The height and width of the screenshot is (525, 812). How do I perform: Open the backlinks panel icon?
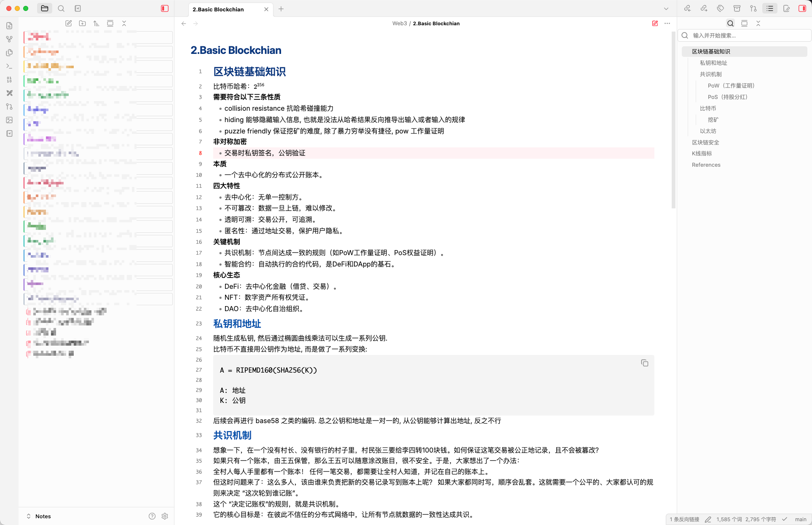coord(687,8)
